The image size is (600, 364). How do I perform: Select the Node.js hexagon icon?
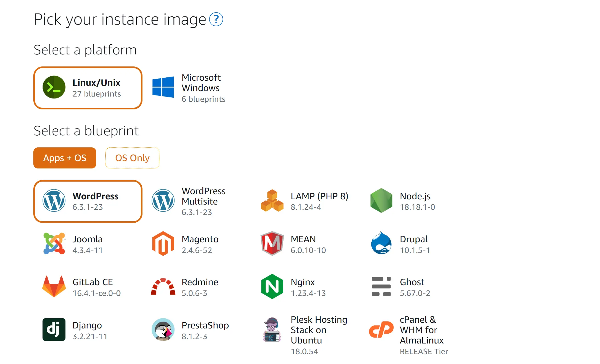coord(381,200)
